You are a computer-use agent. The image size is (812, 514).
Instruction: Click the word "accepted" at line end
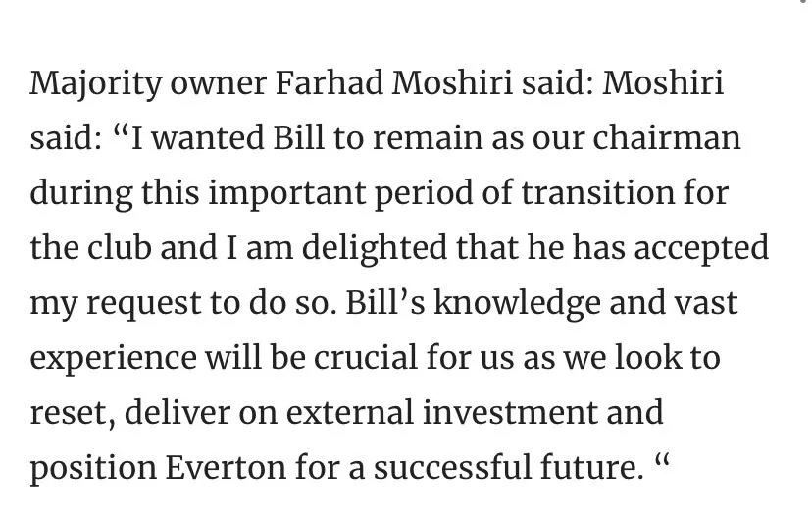click(702, 247)
